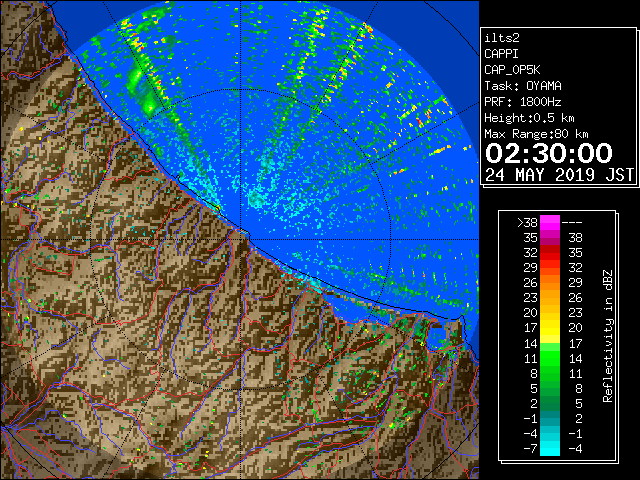Click the 'CAP_OP5K' label
This screenshot has width=640, height=480.
[512, 70]
